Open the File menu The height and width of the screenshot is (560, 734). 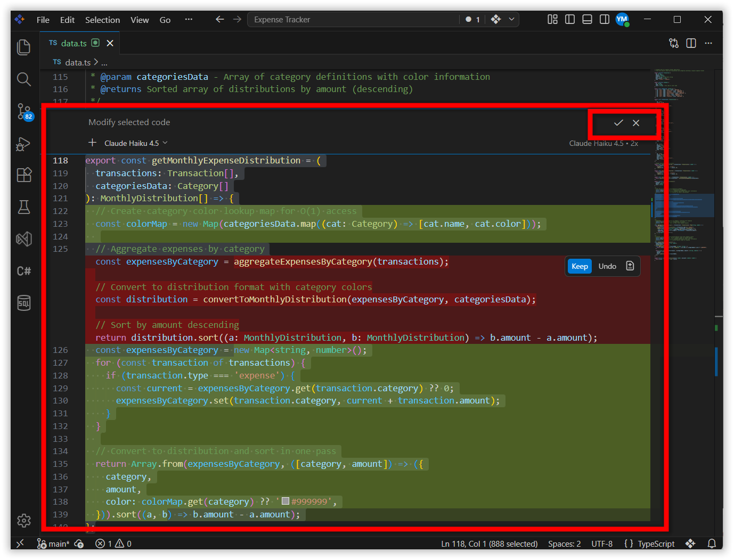point(43,20)
